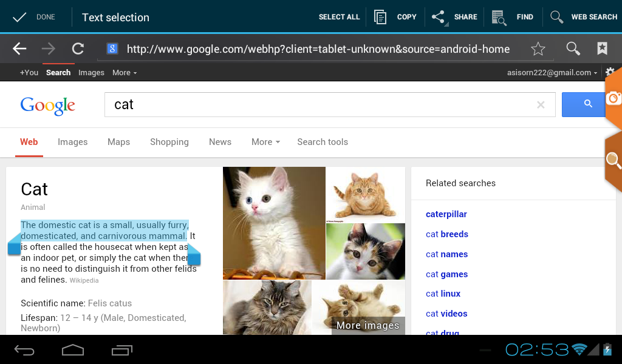
Task: Tap the Find in page icon
Action: click(x=499, y=18)
